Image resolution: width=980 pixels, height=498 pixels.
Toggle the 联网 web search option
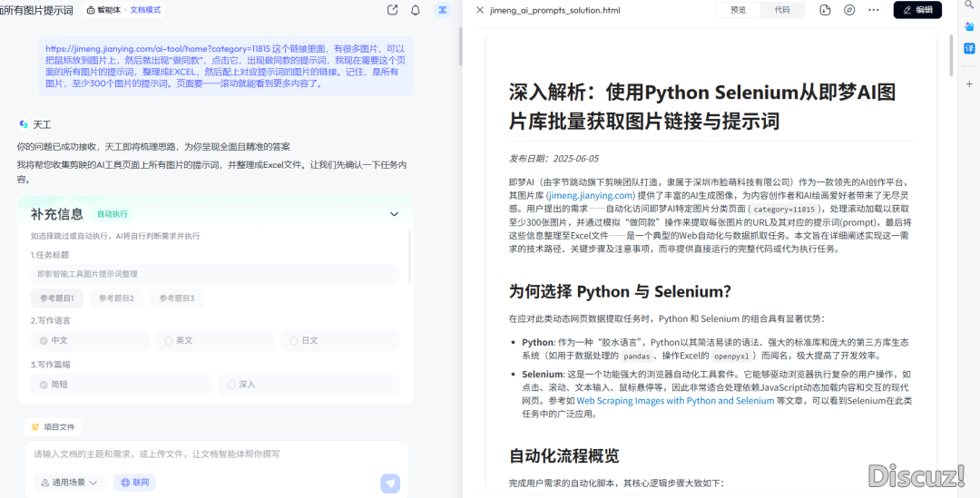(134, 483)
